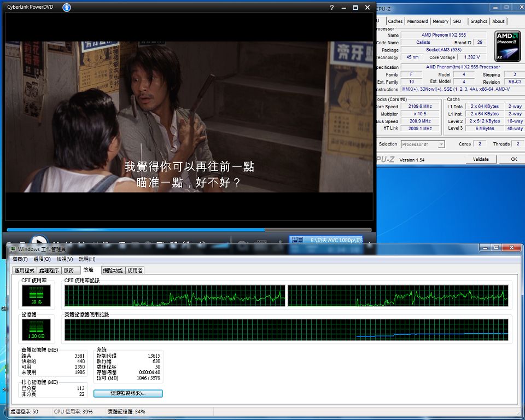Viewport: 525px width, 420px height.
Task: Click the Core Voltage value 1.392 V
Action: (472, 57)
